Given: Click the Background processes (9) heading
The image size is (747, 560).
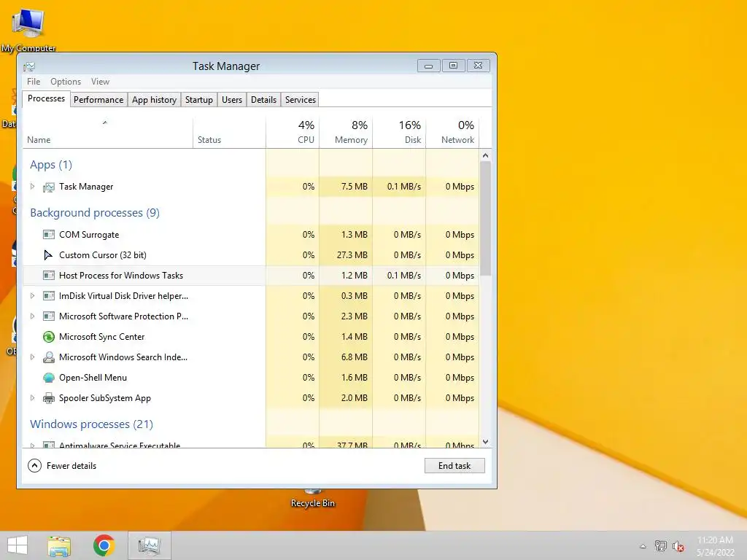Looking at the screenshot, I should 95,213.
